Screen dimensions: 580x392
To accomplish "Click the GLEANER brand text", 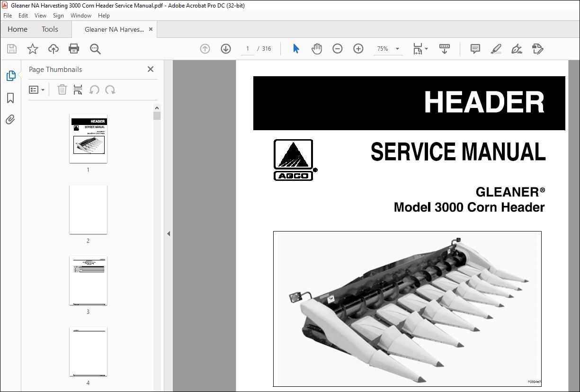I will (510, 192).
